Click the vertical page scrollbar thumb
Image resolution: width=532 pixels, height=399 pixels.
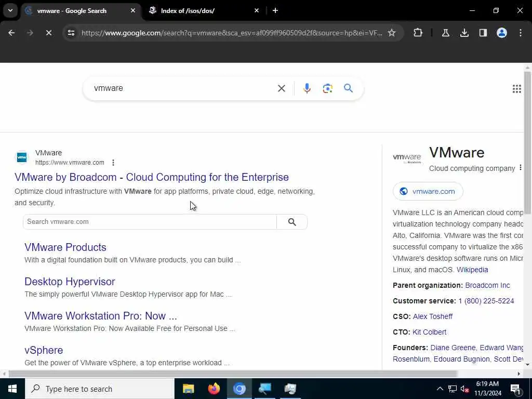point(527,142)
